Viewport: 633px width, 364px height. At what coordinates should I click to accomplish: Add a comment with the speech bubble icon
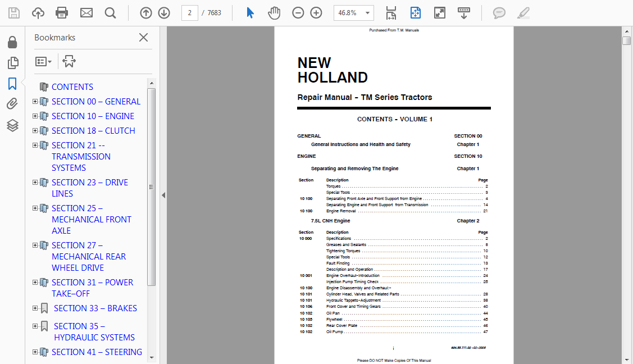coord(499,13)
